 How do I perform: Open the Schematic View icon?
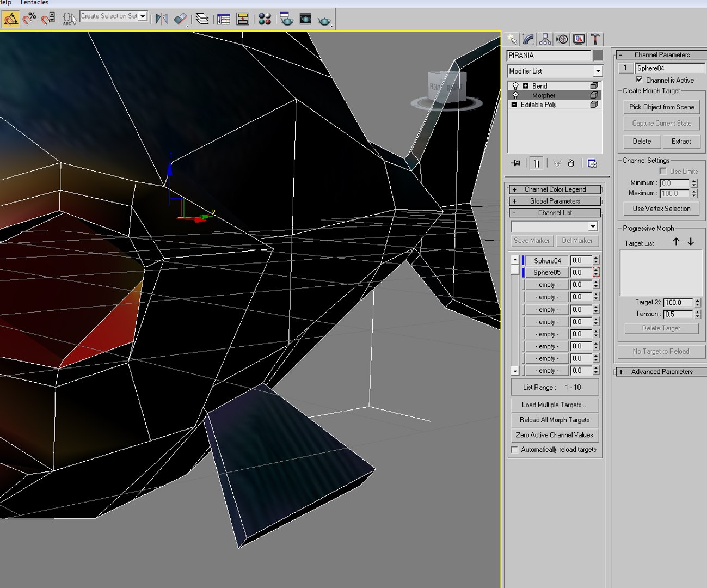click(x=243, y=19)
